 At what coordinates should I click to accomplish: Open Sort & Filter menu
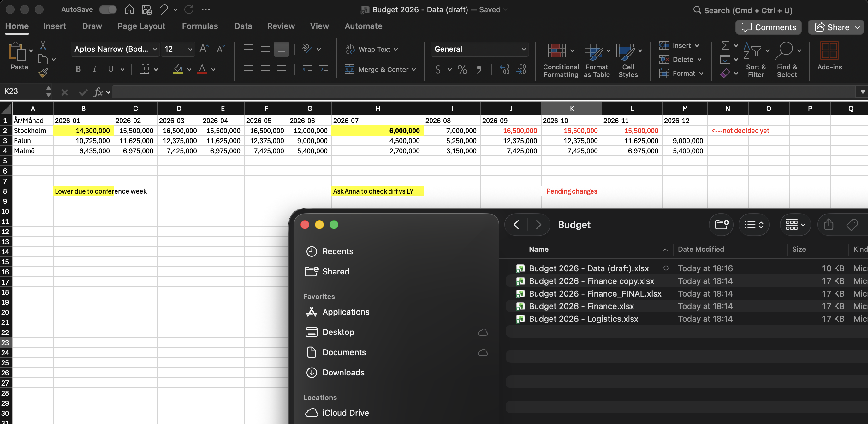(756, 61)
